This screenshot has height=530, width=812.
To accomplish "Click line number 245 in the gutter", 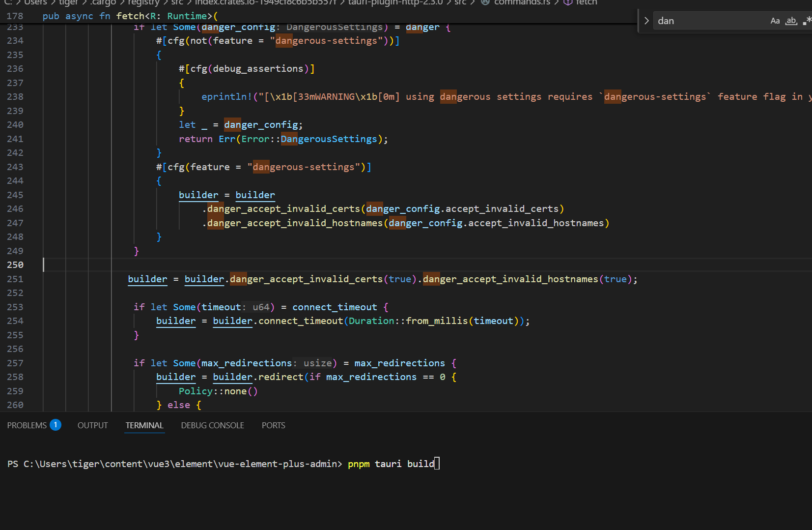I will pyautogui.click(x=15, y=195).
